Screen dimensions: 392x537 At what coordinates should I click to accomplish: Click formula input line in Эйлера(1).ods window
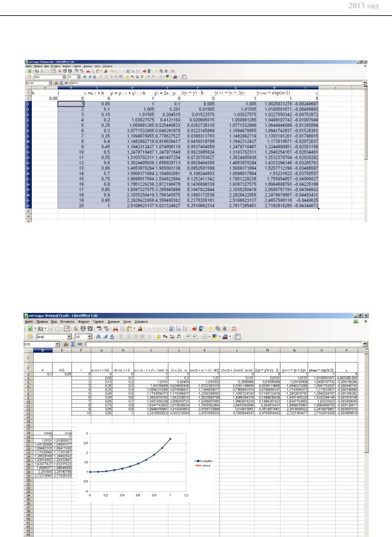pyautogui.click(x=224, y=344)
